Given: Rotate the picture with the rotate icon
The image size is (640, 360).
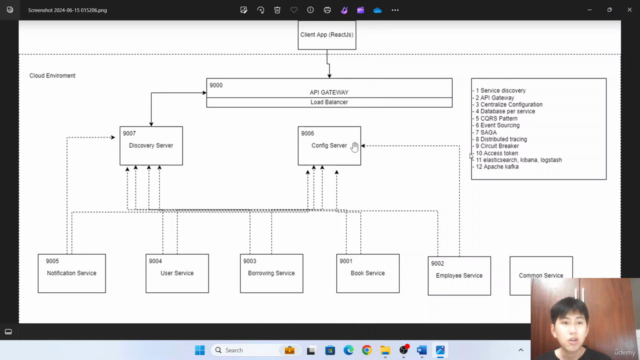Looking at the screenshot, I should click(x=260, y=10).
